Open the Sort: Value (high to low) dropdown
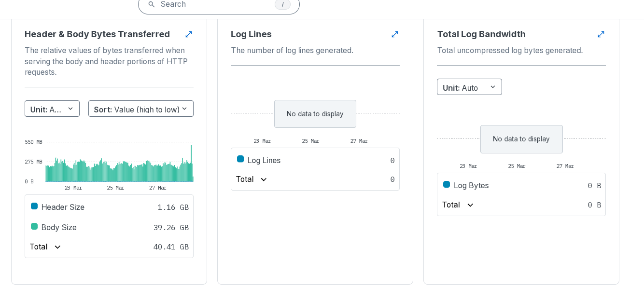Screen dimensions: 644x289 click(140, 109)
